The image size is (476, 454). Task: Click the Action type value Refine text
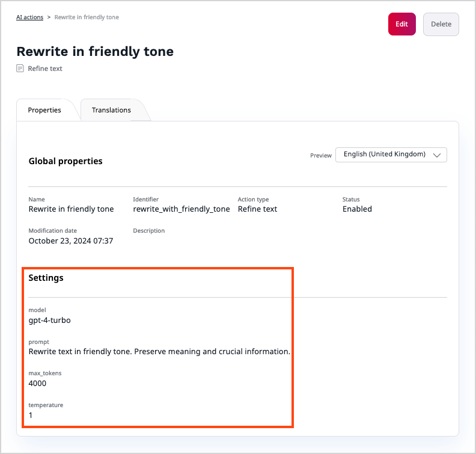[x=257, y=209]
